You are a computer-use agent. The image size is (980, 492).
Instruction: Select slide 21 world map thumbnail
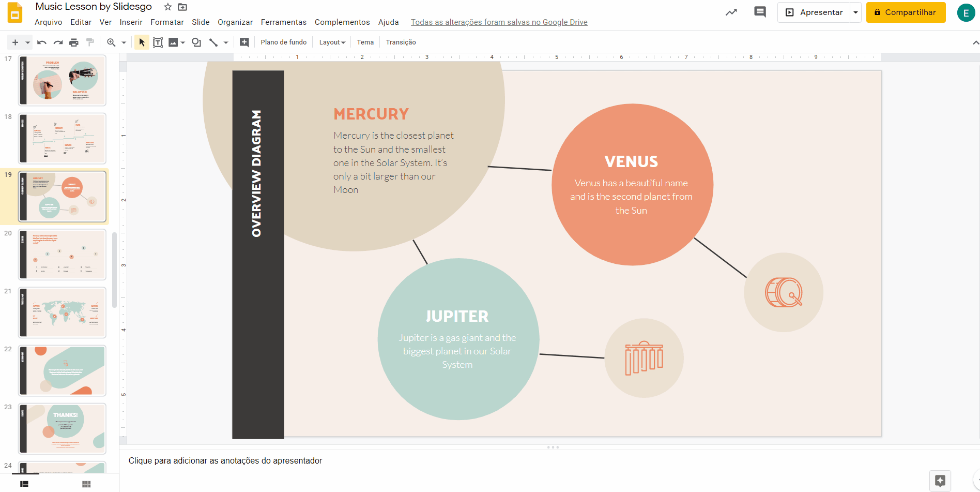pos(63,312)
